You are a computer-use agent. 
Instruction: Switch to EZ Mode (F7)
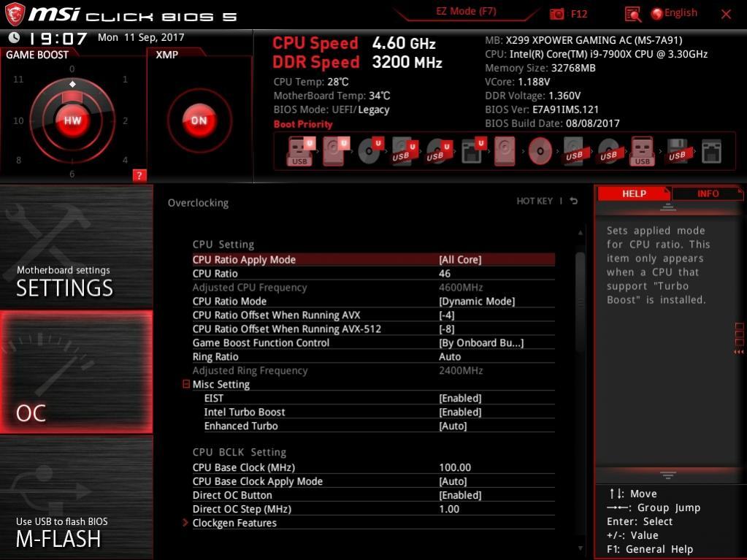coord(466,11)
